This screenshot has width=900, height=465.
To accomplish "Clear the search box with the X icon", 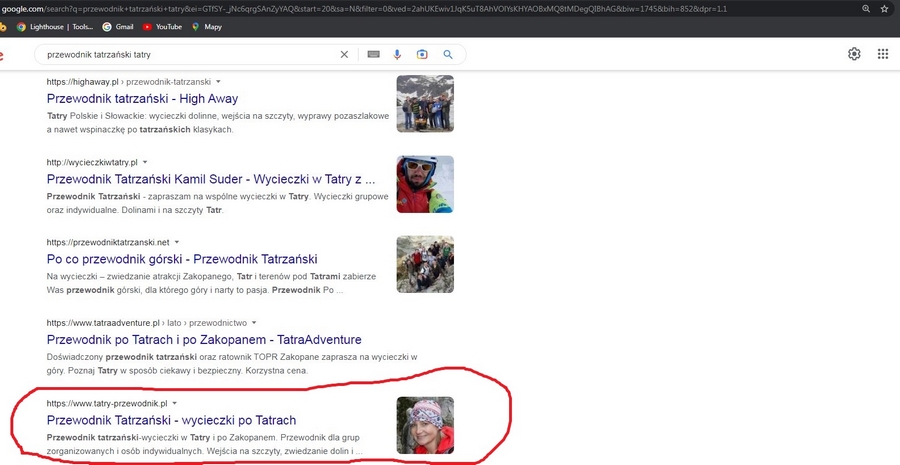I will click(344, 55).
